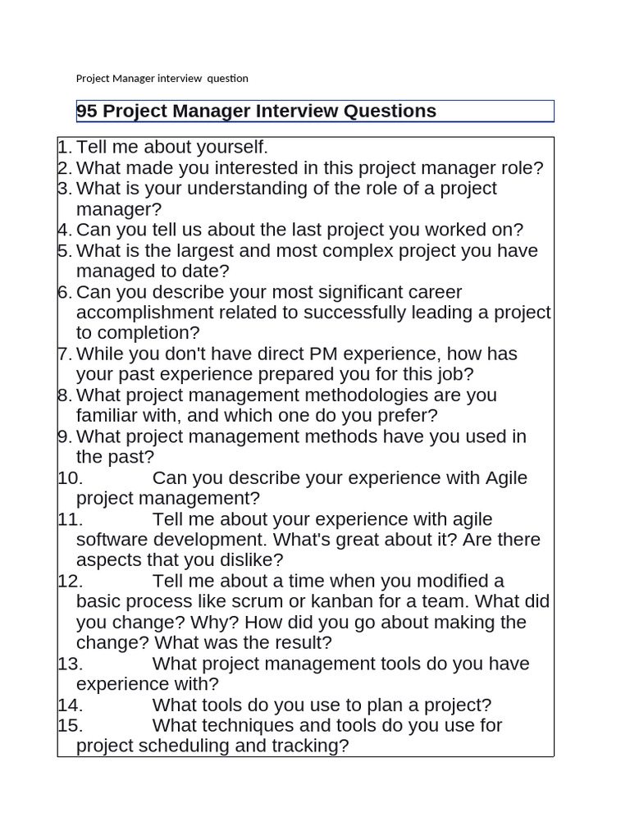Click the title '95 Project Manager Interview Questions'

click(256, 111)
